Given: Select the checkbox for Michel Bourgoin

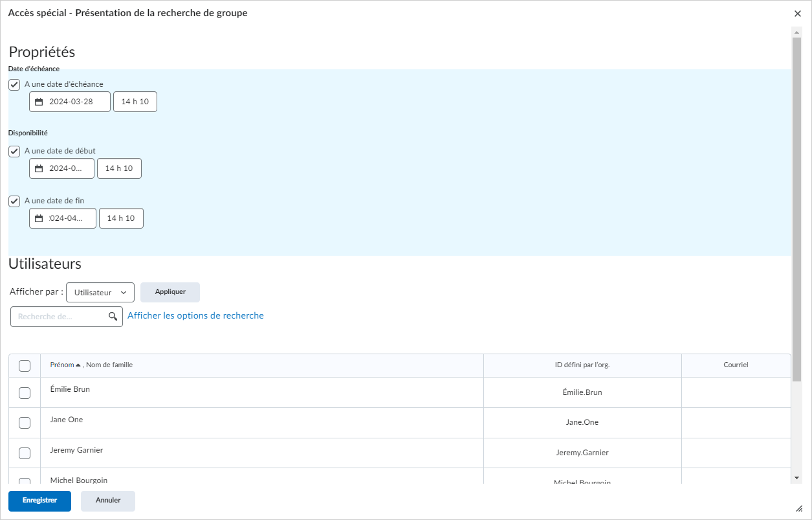Looking at the screenshot, I should [25, 481].
